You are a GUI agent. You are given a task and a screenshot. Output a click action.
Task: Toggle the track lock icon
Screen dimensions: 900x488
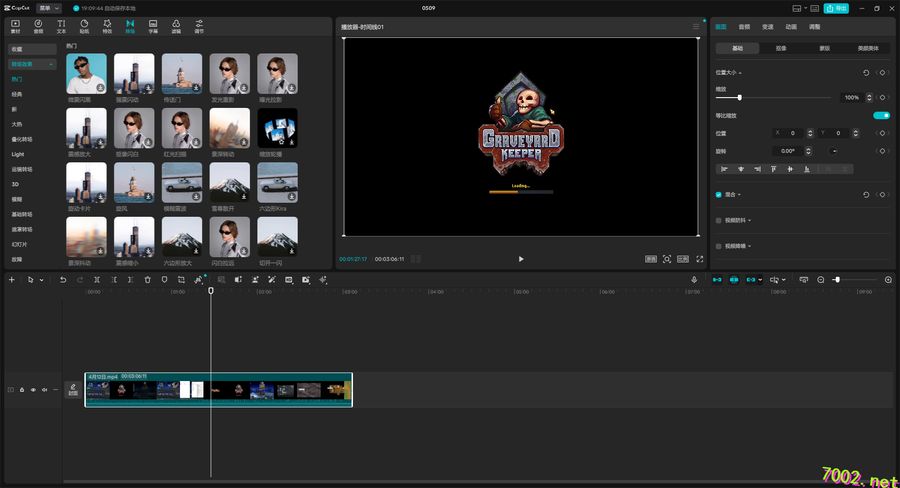(x=22, y=390)
